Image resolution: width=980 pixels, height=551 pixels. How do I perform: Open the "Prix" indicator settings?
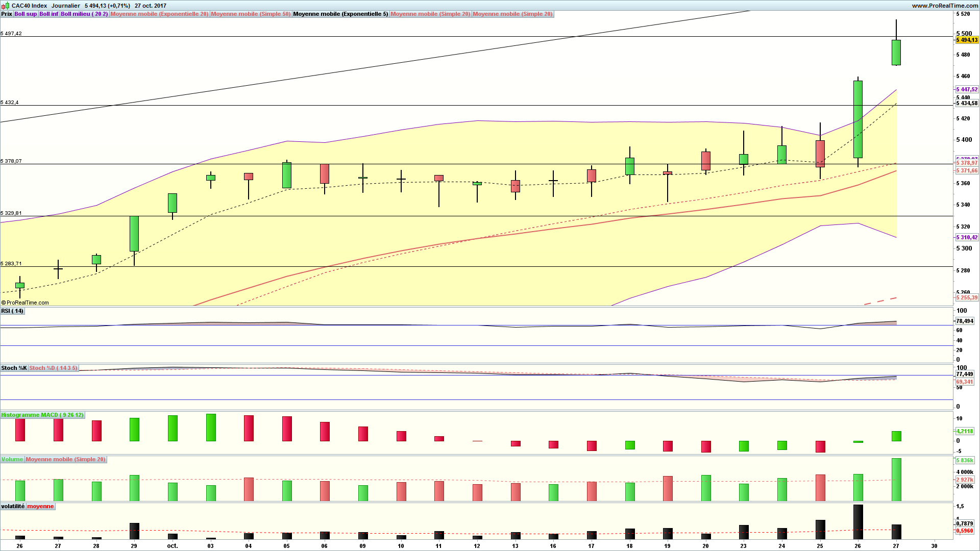[x=6, y=14]
